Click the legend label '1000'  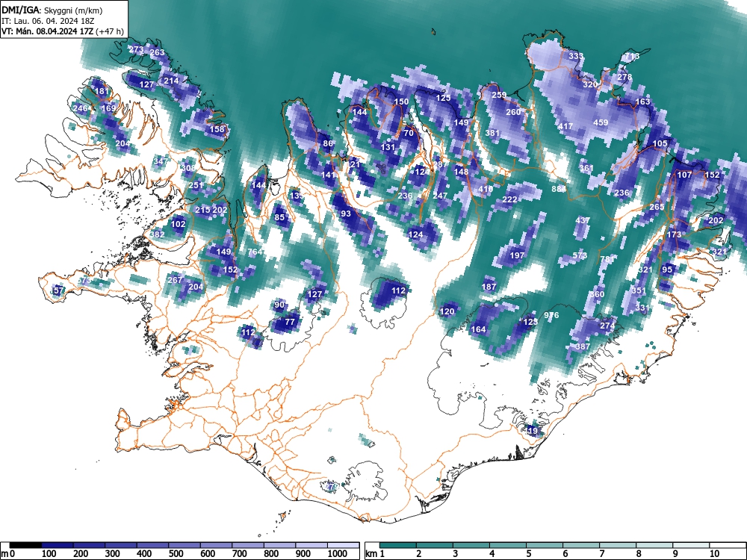[338, 553]
